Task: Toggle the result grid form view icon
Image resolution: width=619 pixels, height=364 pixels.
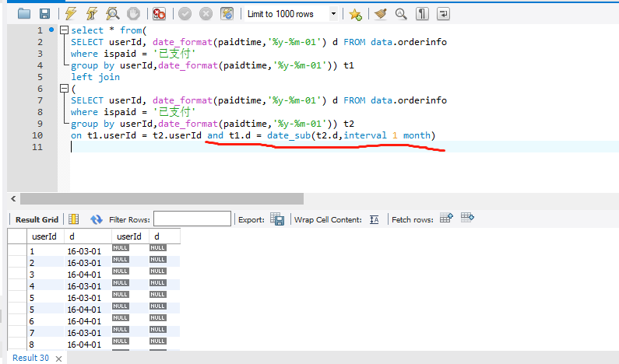Action: coord(74,219)
